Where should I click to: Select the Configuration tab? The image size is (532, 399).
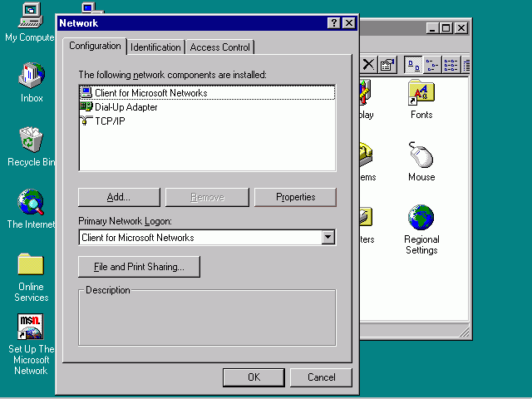(95, 46)
